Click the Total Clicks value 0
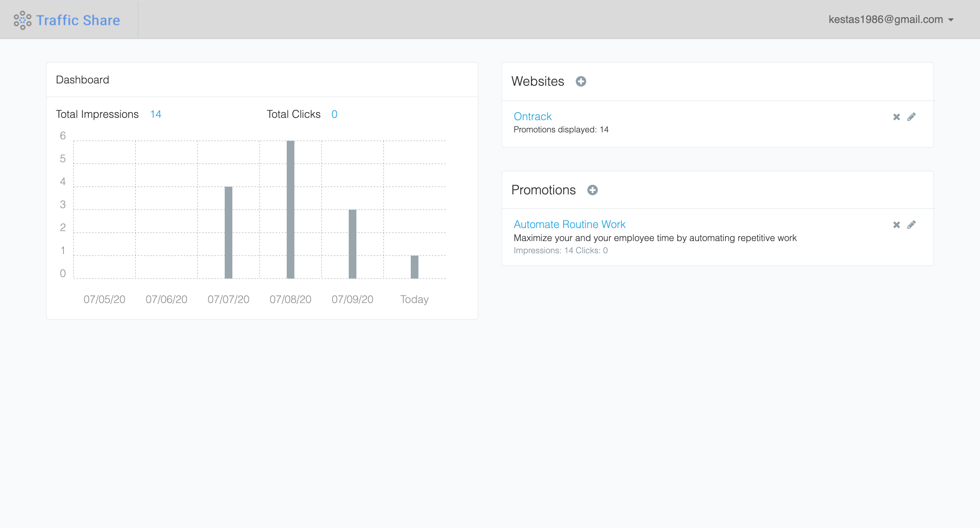 coord(334,114)
